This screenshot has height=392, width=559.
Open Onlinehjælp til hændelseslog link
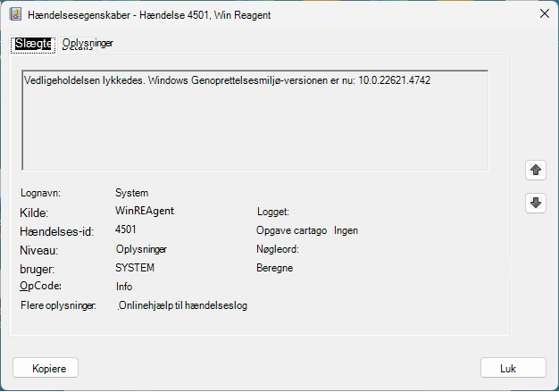182,305
